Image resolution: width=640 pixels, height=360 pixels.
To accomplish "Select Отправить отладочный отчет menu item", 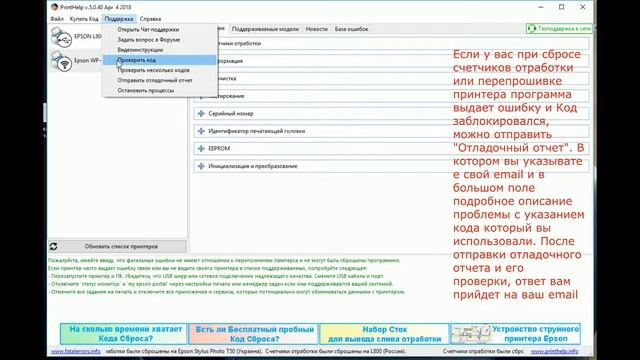I will [160, 80].
